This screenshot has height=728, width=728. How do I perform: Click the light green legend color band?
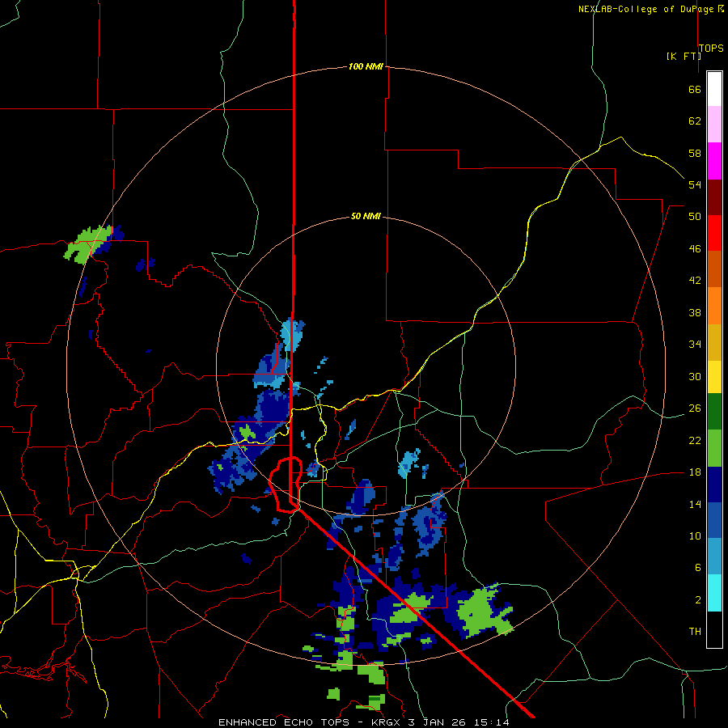click(x=714, y=448)
